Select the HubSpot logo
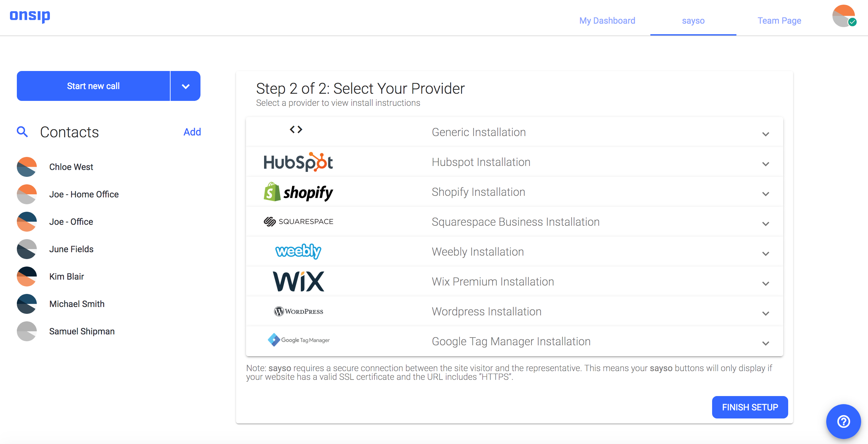868x444 pixels. pyautogui.click(x=298, y=162)
